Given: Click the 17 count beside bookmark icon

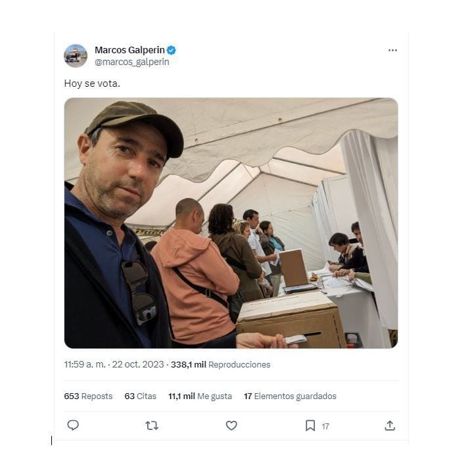Looking at the screenshot, I should (x=325, y=426).
